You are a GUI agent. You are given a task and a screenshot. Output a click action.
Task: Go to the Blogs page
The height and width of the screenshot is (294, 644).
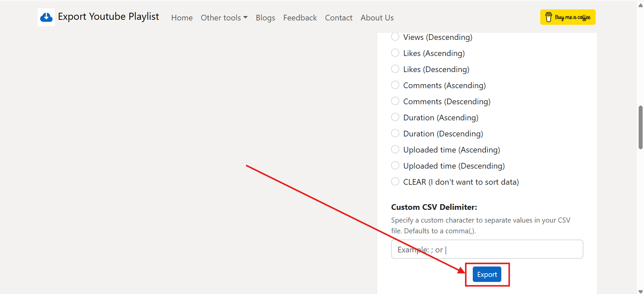265,18
